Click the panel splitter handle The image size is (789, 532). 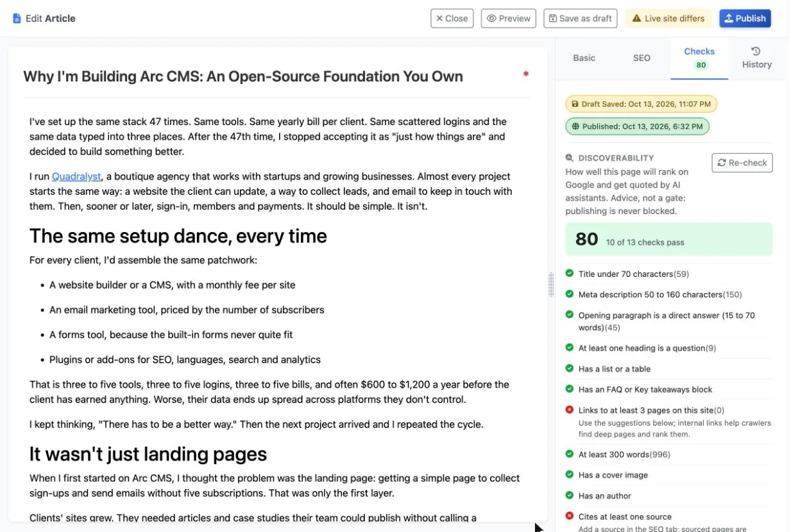click(x=550, y=285)
